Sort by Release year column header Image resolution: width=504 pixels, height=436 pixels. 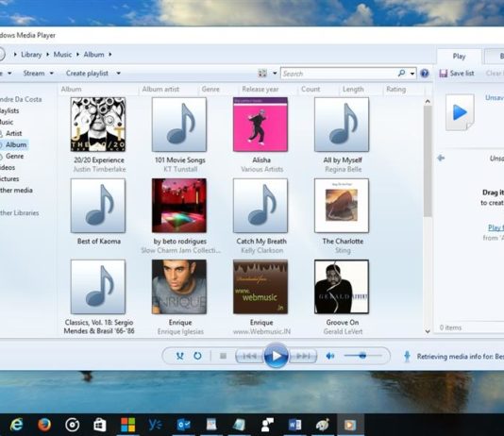click(x=260, y=89)
